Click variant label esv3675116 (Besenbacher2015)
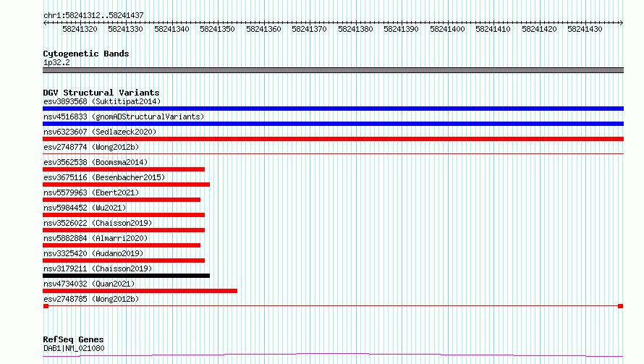Screen dimensions: 644x364 pyautogui.click(x=104, y=177)
